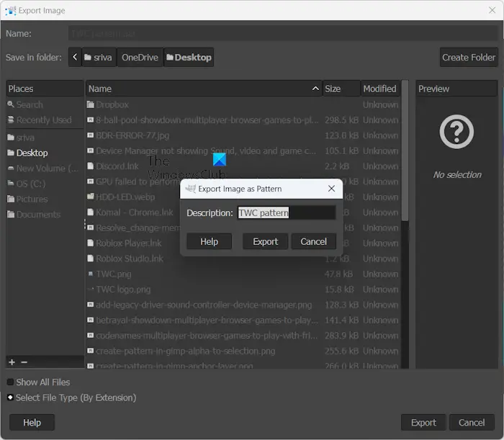This screenshot has width=504, height=440.
Task: Select the Discord.lnk file icon
Action: coord(91,166)
